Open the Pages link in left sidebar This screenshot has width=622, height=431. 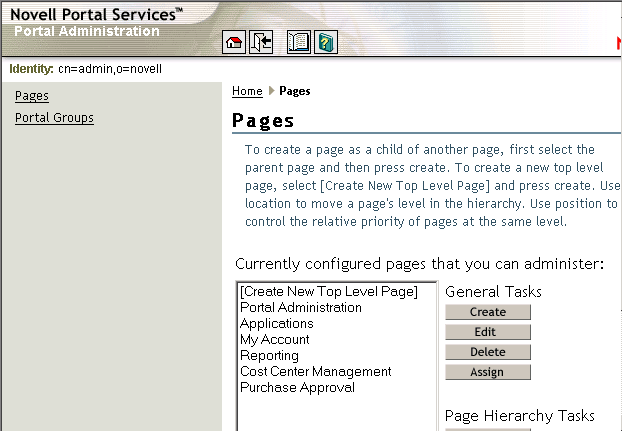pyautogui.click(x=32, y=96)
